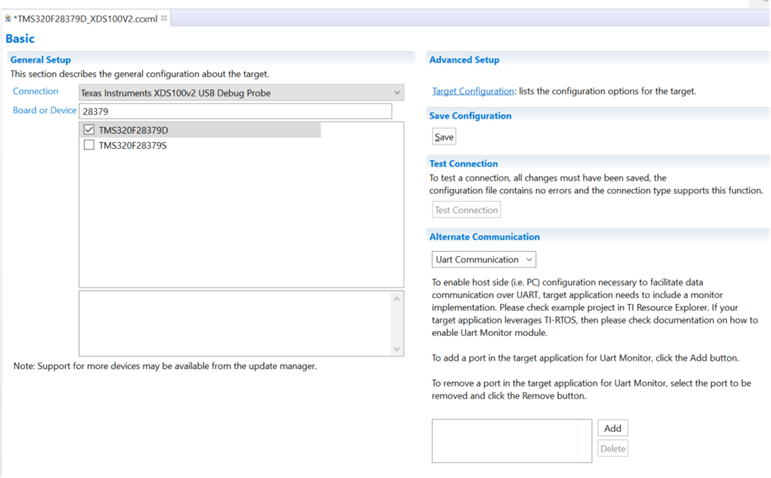771x478 pixels.
Task: Click the ccxml file icon on the tab
Action: click(x=8, y=19)
